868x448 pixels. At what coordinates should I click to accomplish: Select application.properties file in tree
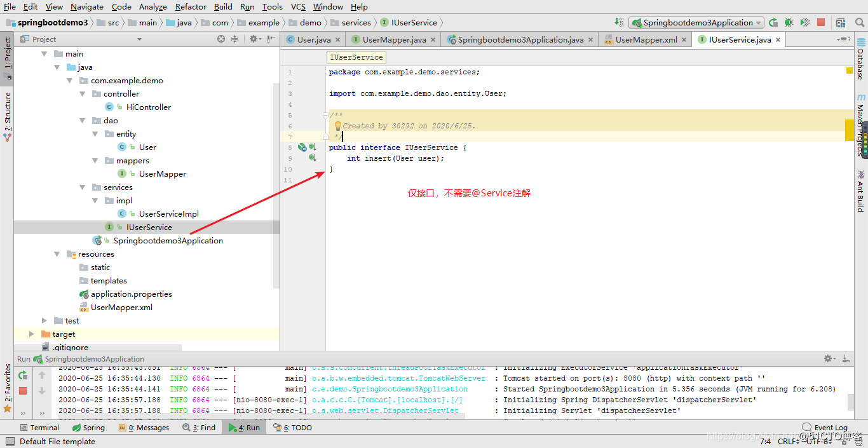click(x=126, y=294)
